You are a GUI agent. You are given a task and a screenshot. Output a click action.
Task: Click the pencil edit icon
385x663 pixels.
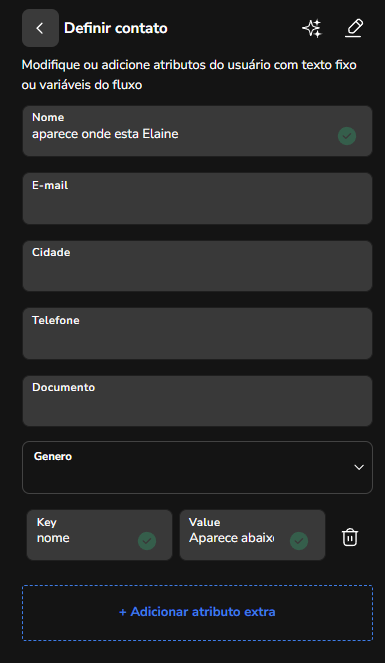[x=354, y=28]
